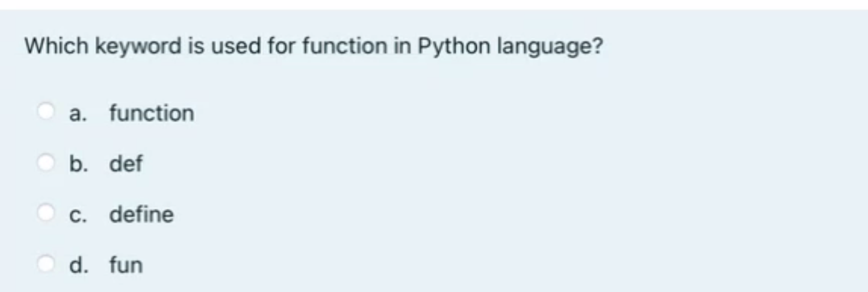The image size is (868, 292).
Task: Pick the radio button for option d
Action: click(x=46, y=264)
